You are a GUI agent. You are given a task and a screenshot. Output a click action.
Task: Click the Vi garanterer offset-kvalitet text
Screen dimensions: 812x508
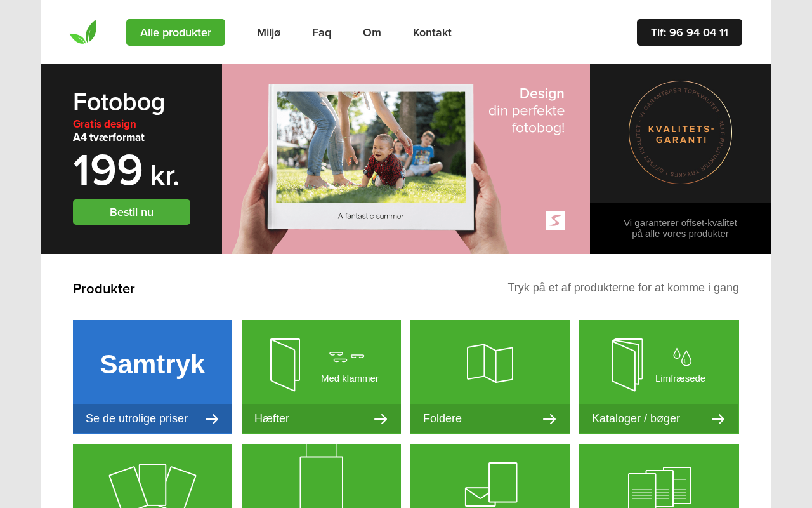tap(680, 228)
